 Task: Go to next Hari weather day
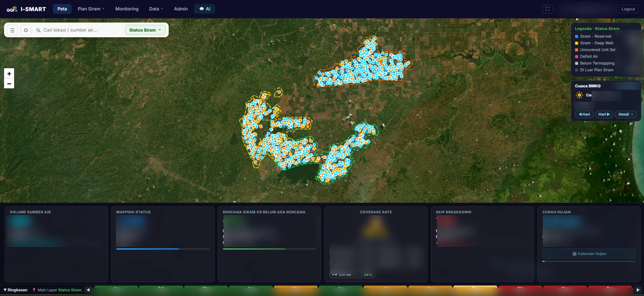pos(604,114)
